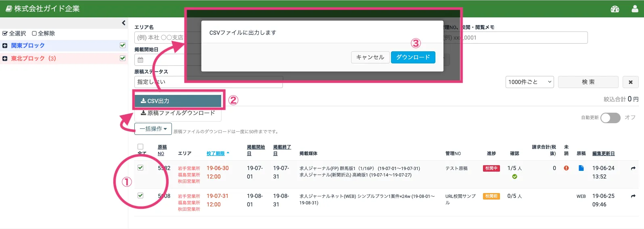Click the 1/5 人 confirmation count
Image resolution: width=644 pixels, height=229 pixels.
[514, 168]
